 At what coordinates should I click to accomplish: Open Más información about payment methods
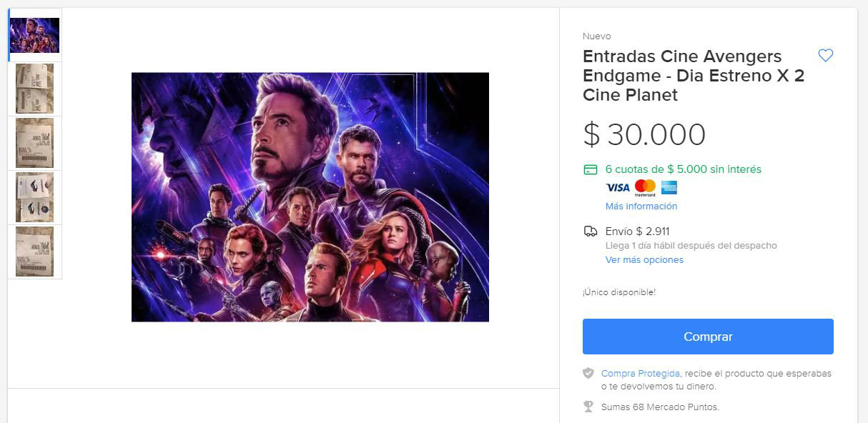tap(641, 206)
